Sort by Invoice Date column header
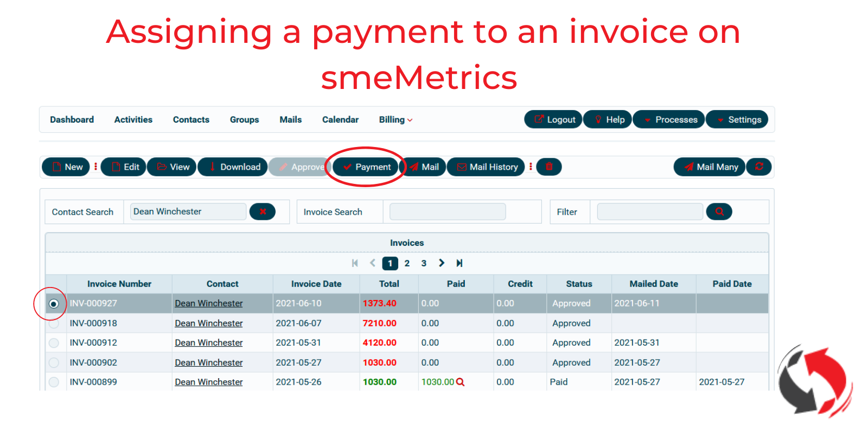 click(316, 284)
